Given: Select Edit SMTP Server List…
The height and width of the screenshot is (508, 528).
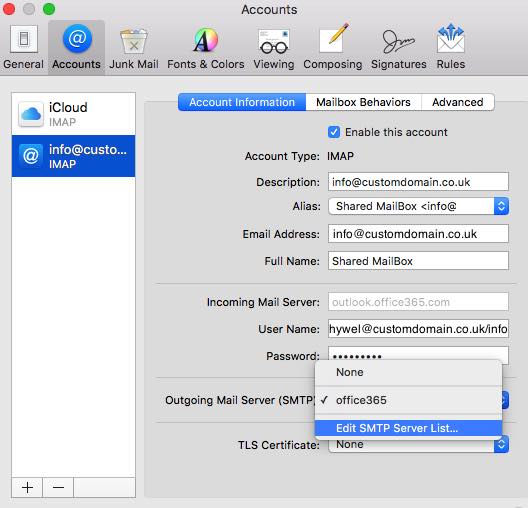Looking at the screenshot, I should coord(408,428).
